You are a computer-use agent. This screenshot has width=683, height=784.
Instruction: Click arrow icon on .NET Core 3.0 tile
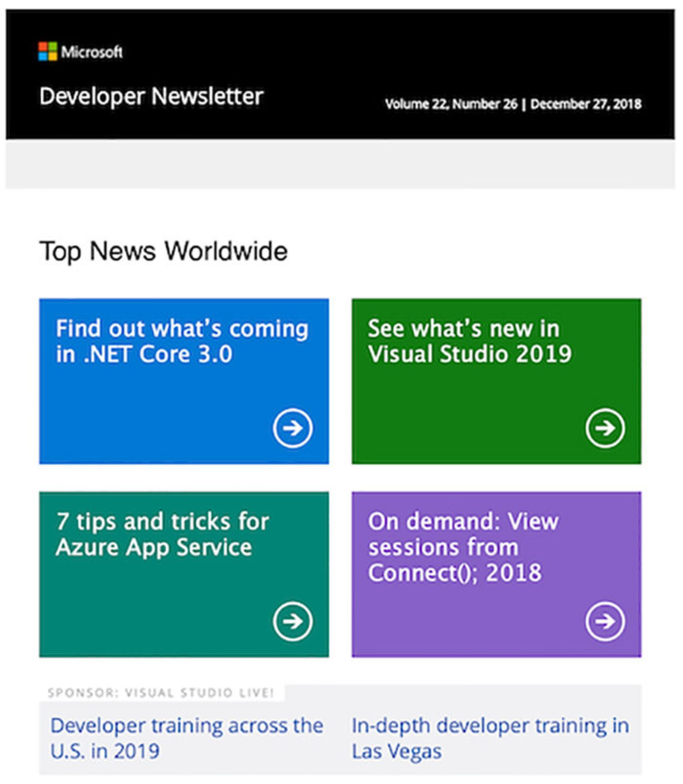point(292,428)
